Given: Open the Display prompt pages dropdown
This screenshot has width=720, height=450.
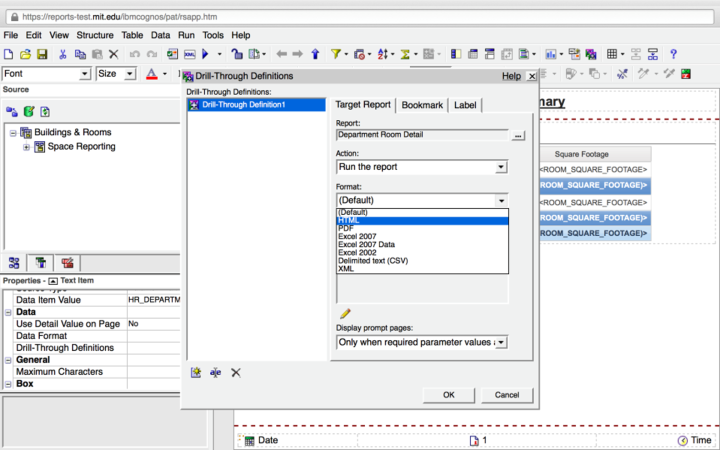Looking at the screenshot, I should pyautogui.click(x=501, y=342).
